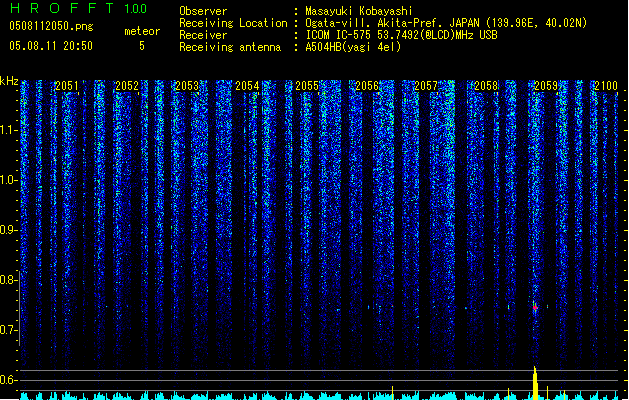Click the 2051 time marker
This screenshot has height=400, width=629.
click(67, 85)
